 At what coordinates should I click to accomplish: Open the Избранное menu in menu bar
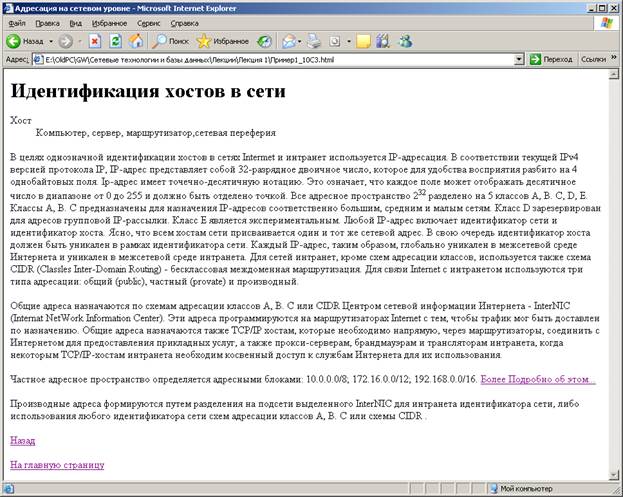pyautogui.click(x=109, y=23)
